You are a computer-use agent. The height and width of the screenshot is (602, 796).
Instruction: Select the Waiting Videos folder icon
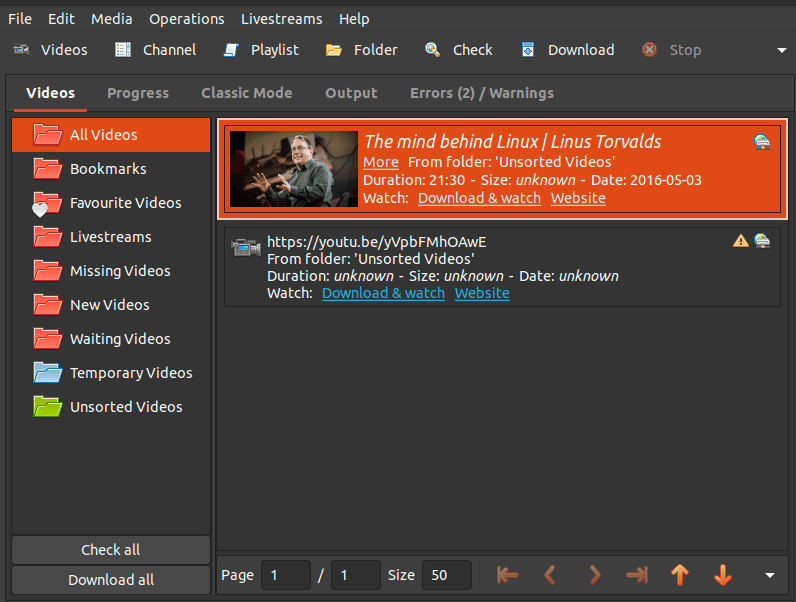[x=47, y=339]
